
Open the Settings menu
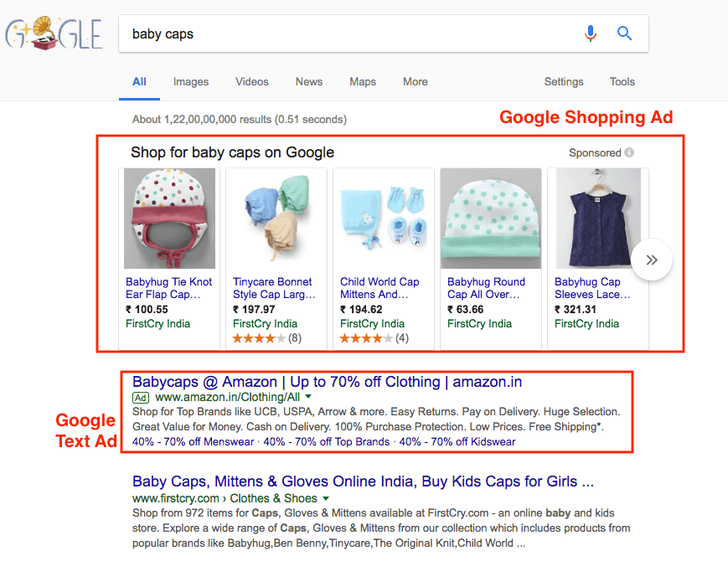click(x=564, y=82)
